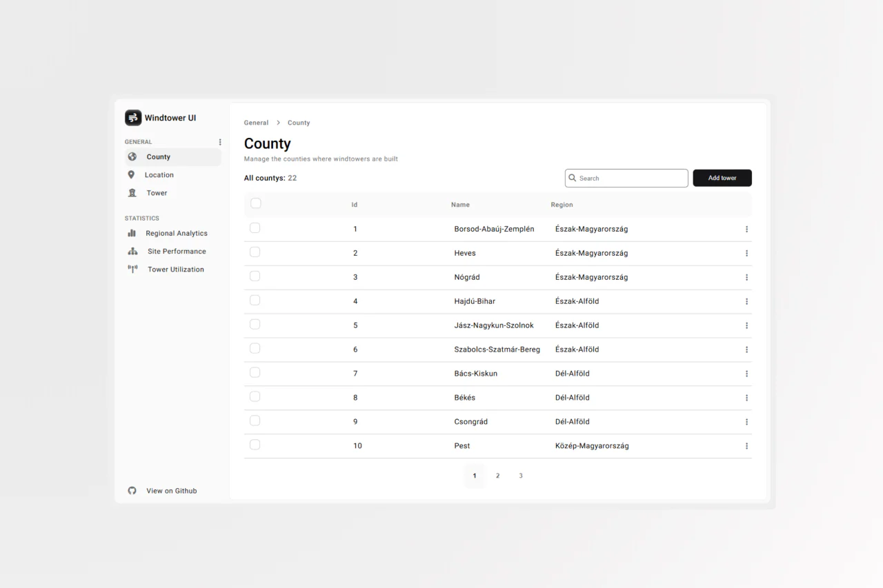Click the magnifier icon in search box

(x=573, y=178)
